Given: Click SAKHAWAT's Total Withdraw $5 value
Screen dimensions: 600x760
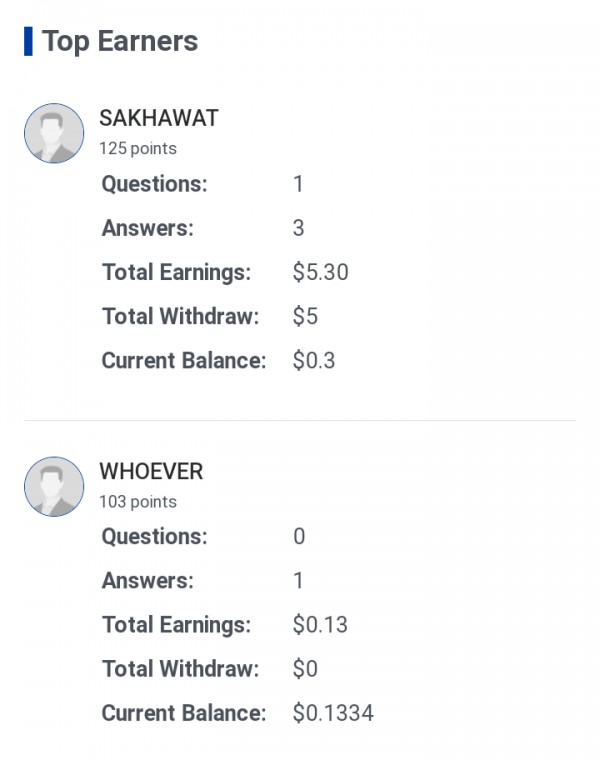Looking at the screenshot, I should click(305, 316).
